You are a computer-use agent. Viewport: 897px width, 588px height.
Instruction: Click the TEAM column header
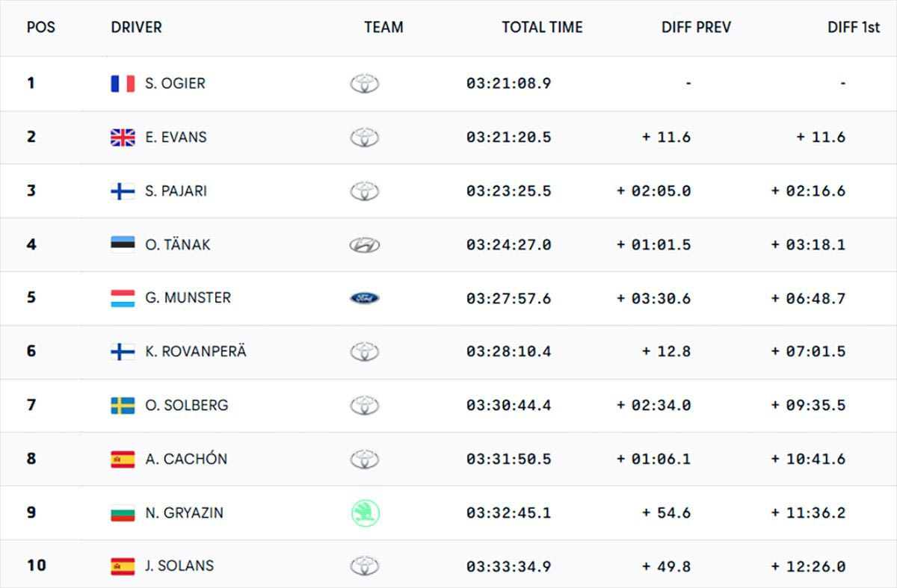383,28
